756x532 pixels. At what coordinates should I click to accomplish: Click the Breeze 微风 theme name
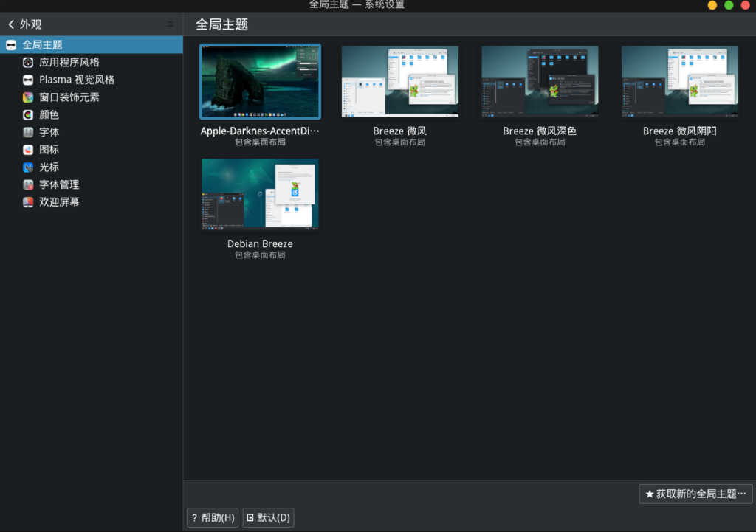tap(399, 131)
